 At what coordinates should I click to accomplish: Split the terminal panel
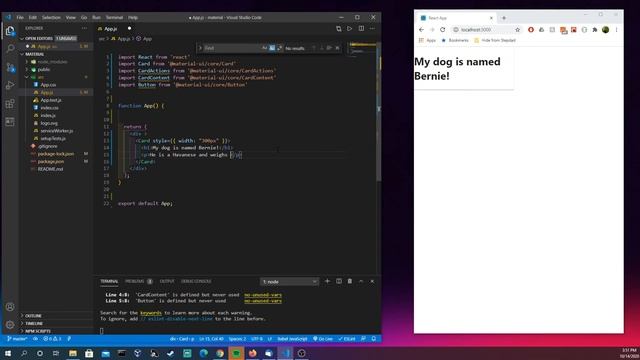coord(339,281)
